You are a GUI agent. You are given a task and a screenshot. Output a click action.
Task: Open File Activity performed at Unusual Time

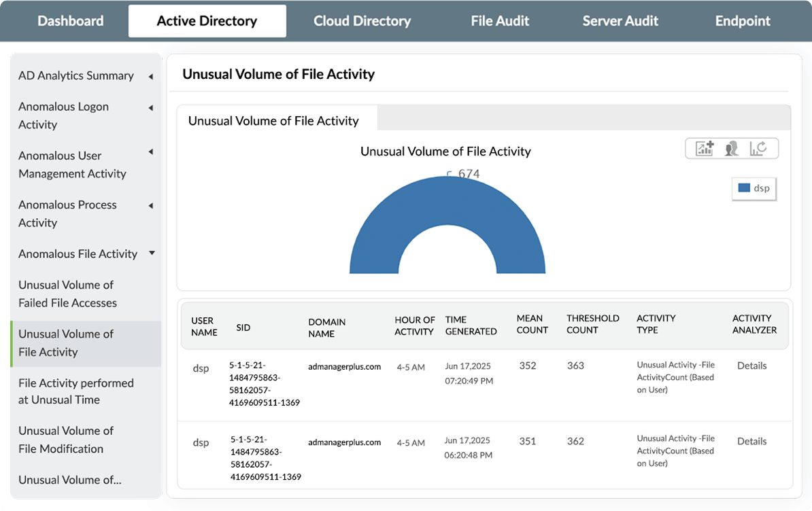(75, 391)
